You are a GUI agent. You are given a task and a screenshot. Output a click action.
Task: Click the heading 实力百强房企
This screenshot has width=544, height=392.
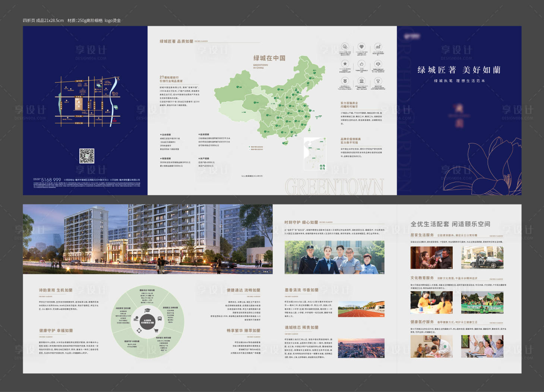(349, 103)
